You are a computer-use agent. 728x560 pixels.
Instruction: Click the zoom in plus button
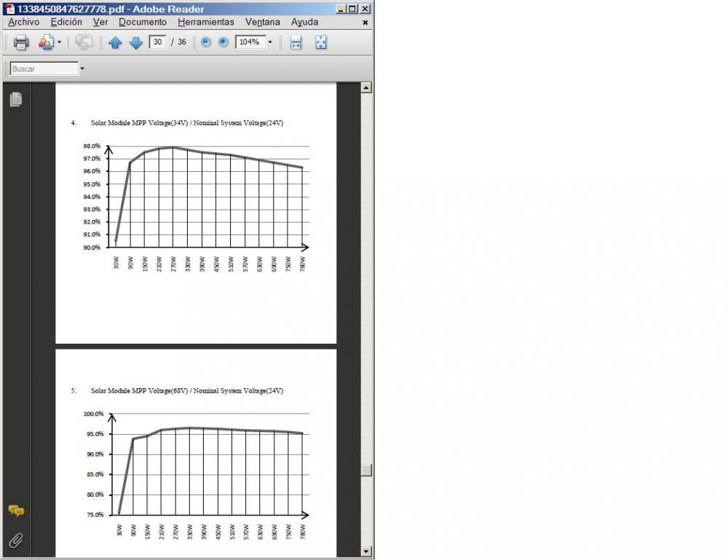(223, 42)
